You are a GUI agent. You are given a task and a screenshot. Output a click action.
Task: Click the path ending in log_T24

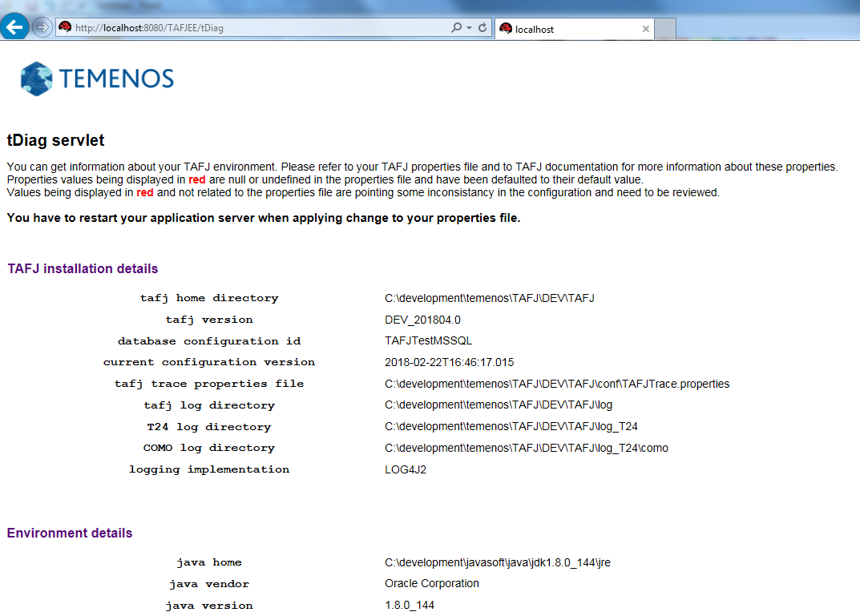click(x=511, y=426)
